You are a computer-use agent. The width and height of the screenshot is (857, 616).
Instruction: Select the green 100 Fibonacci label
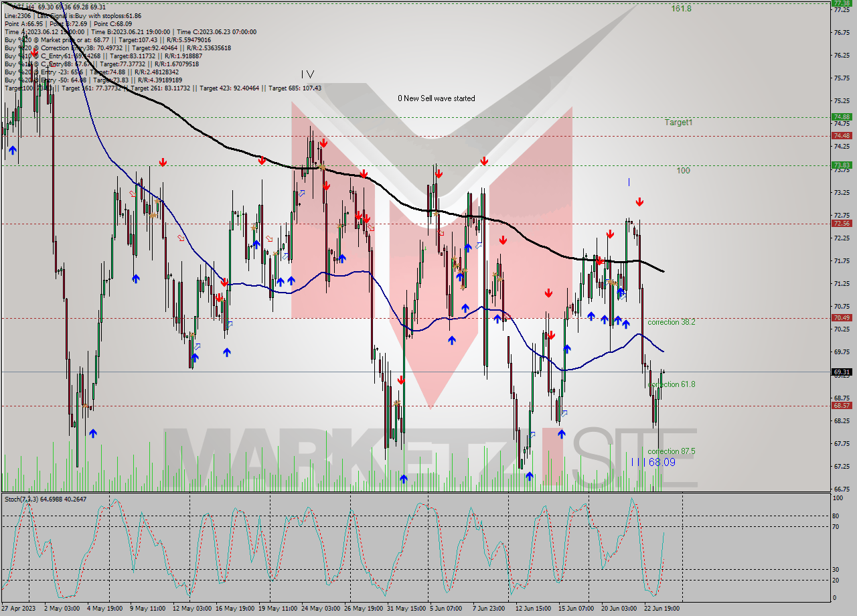(x=683, y=171)
